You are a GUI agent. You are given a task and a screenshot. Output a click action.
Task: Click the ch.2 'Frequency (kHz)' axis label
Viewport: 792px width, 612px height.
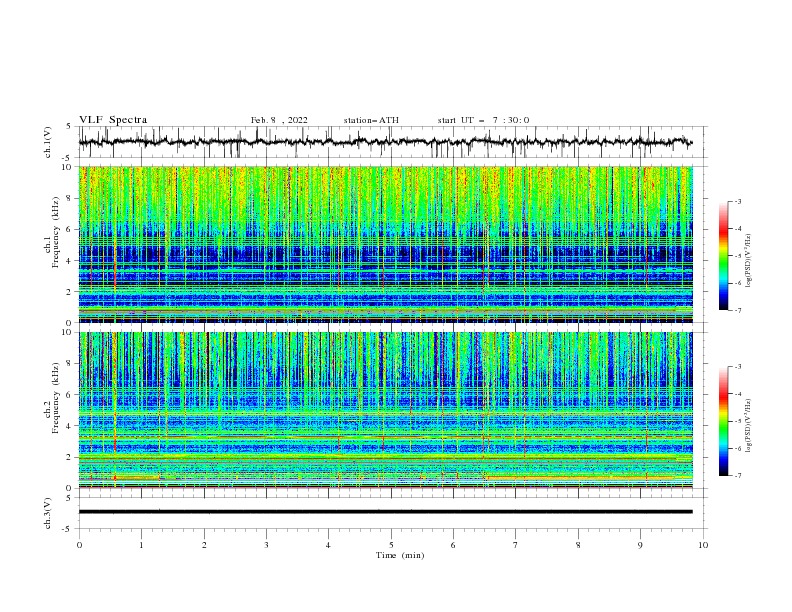pyautogui.click(x=55, y=397)
